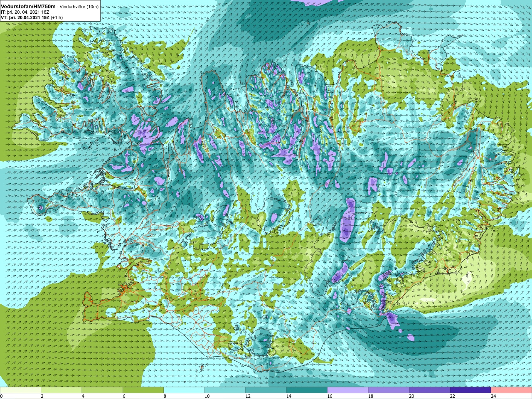
Task: Click the legend scale value '22'
Action: coord(452,396)
